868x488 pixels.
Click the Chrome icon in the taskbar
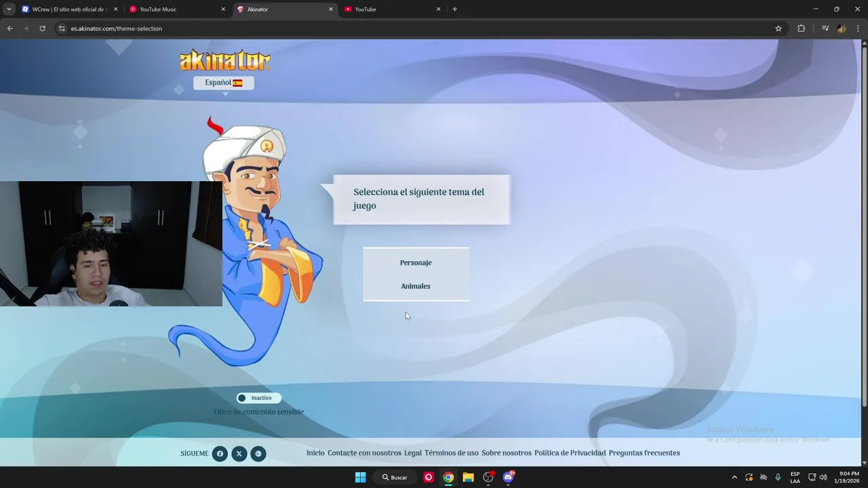[448, 477]
